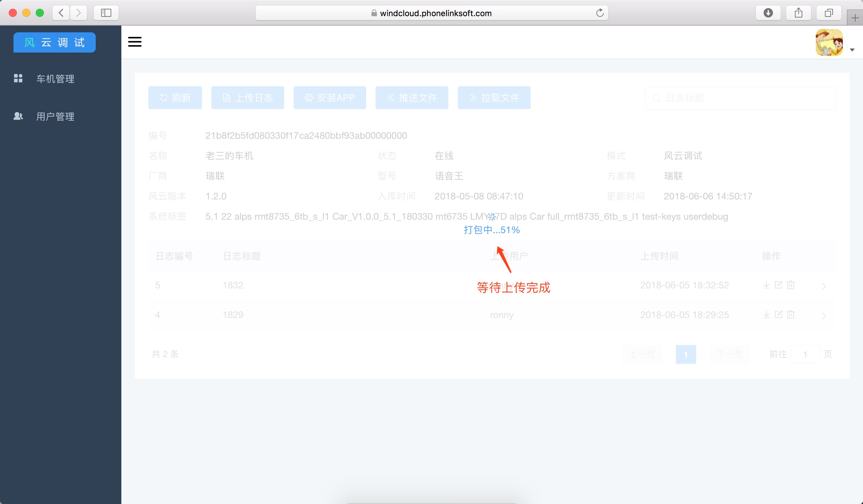Click the 前往 page number input
This screenshot has height=504, width=863.
(805, 354)
